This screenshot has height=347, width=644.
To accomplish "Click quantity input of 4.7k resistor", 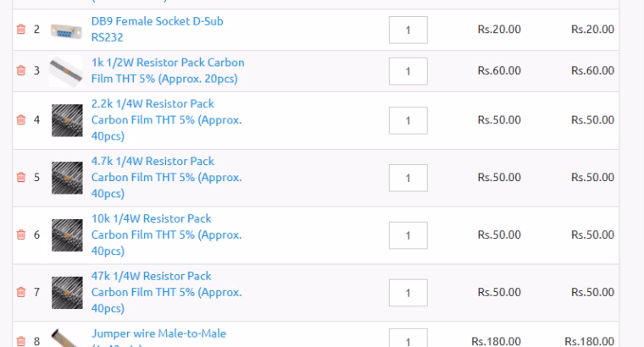I will pyautogui.click(x=408, y=178).
